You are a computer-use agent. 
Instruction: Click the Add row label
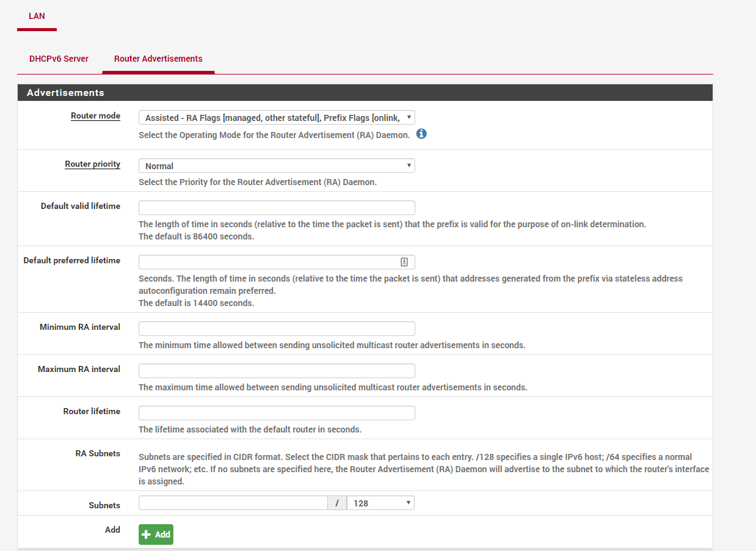point(112,530)
